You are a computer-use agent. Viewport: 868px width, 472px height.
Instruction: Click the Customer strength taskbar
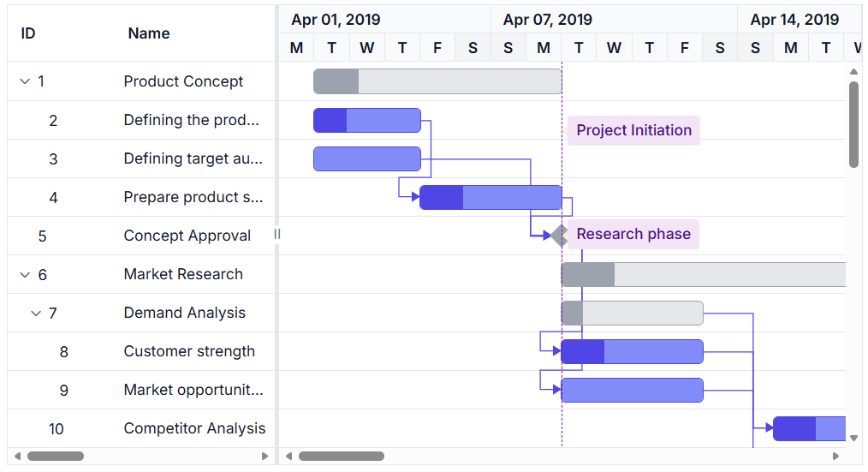(633, 352)
